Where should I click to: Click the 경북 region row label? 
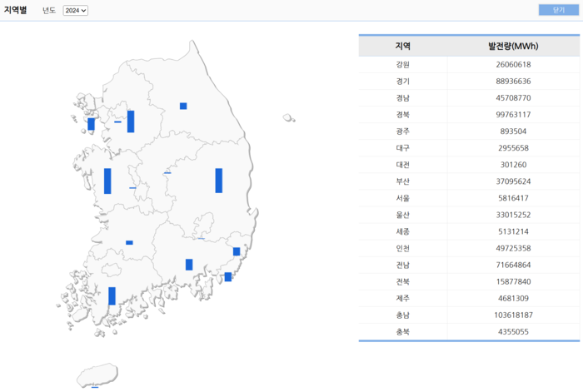[x=402, y=115]
